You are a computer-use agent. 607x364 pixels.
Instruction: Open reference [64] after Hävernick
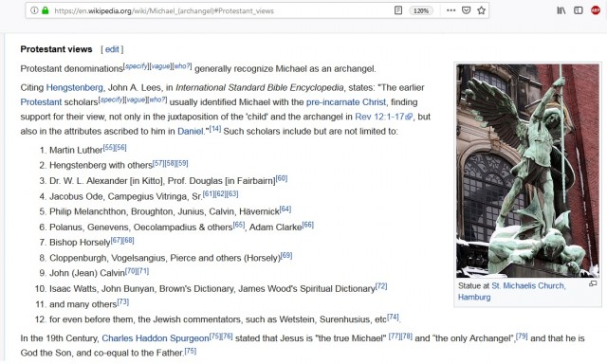point(285,209)
